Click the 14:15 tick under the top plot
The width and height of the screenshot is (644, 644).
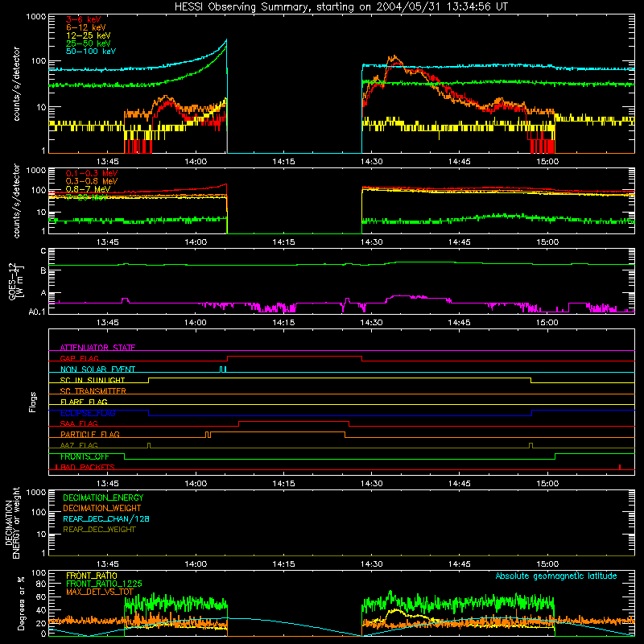coord(283,162)
